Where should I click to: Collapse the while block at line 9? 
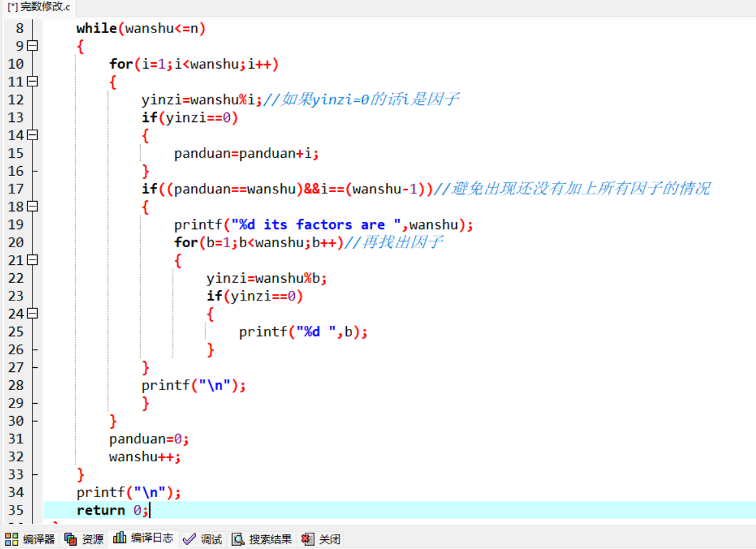[x=32, y=46]
